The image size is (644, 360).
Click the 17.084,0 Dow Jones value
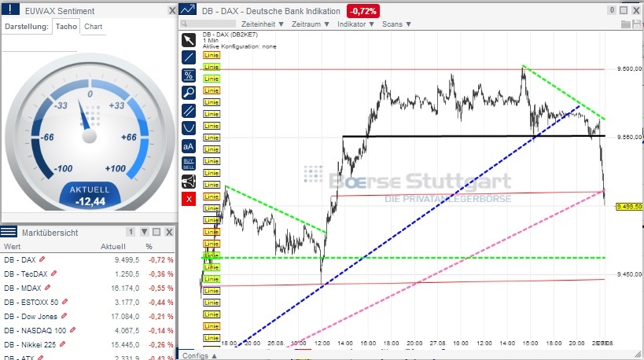point(125,317)
